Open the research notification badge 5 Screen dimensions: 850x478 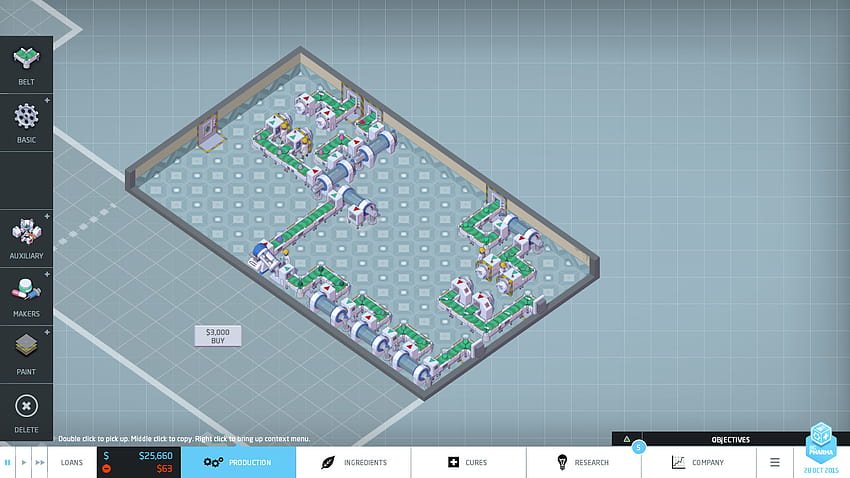639,447
